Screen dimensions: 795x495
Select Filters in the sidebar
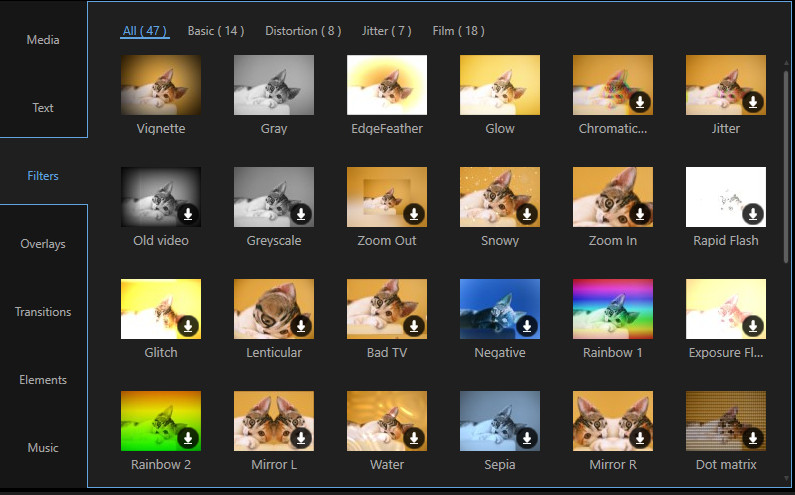[43, 175]
